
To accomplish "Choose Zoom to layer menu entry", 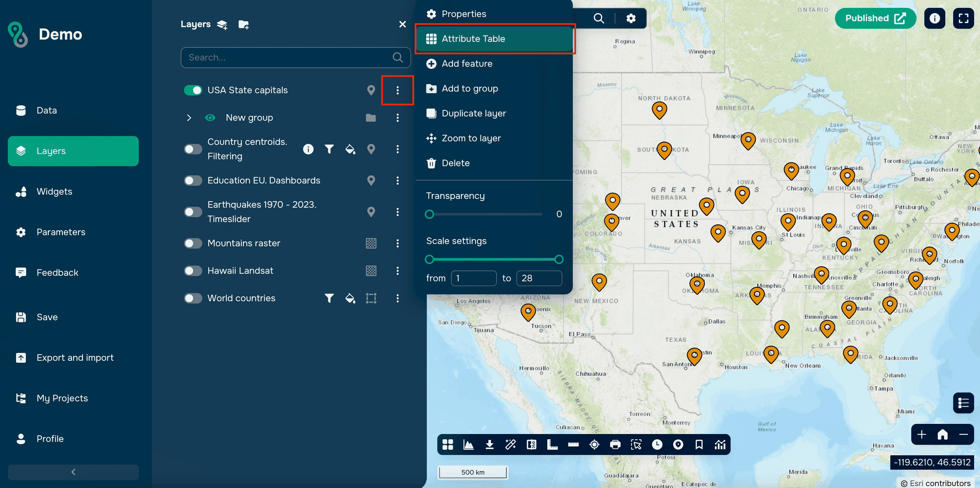I will pos(471,138).
